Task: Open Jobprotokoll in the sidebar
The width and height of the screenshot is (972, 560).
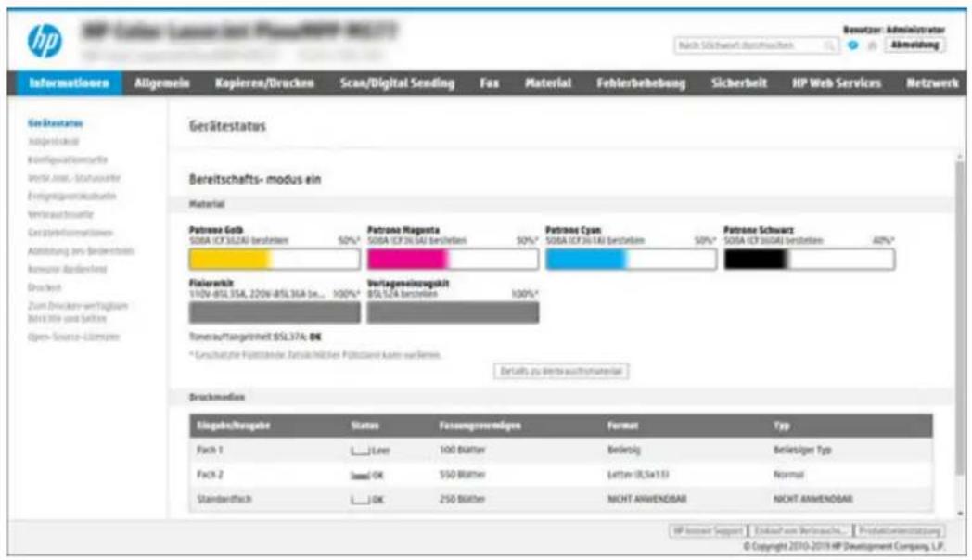Action: click(x=53, y=142)
